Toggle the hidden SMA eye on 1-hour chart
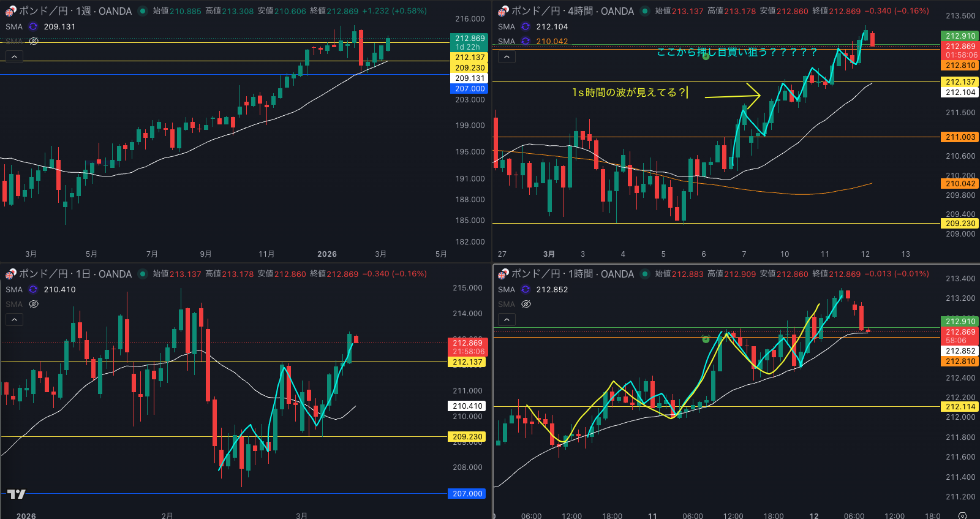980x519 pixels. 526,305
